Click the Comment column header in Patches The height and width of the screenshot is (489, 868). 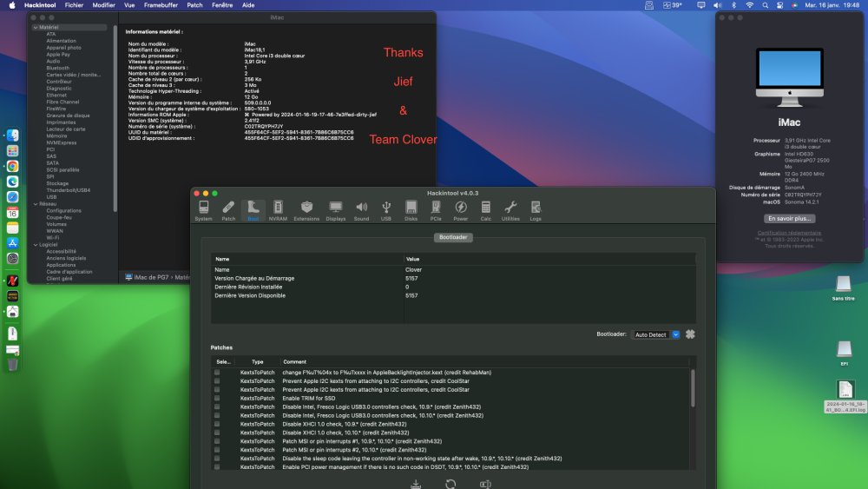tap(294, 361)
